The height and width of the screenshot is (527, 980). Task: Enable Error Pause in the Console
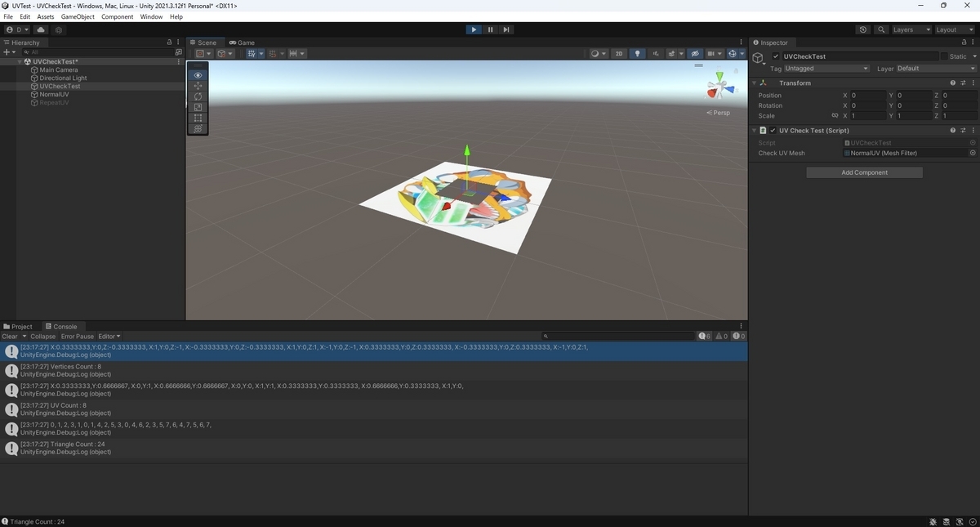77,336
